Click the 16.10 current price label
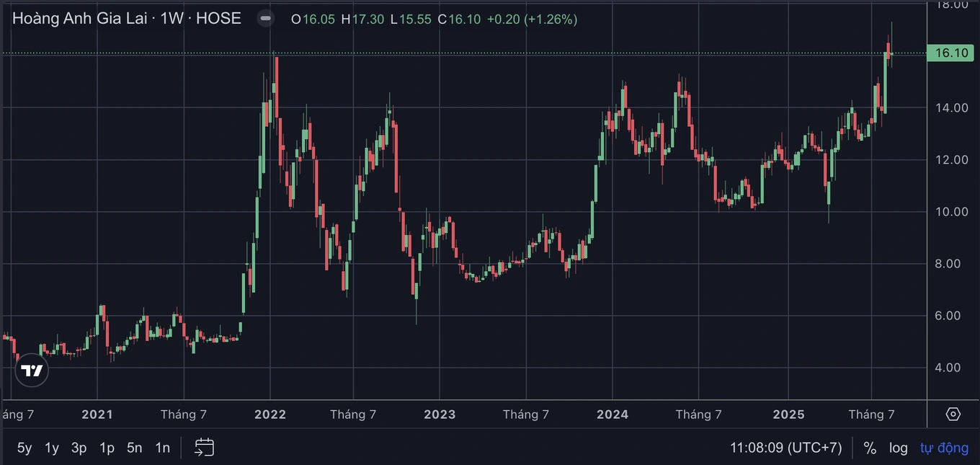Viewport: 980px width, 465px height. click(951, 53)
